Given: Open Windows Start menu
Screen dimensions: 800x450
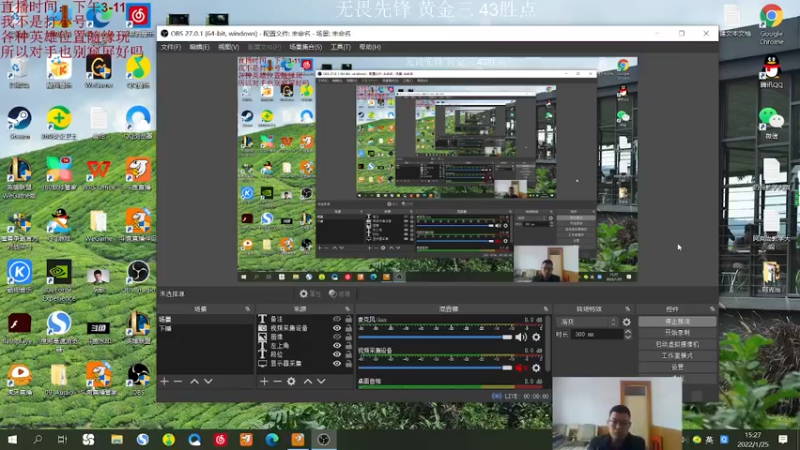Looking at the screenshot, I should click(12, 439).
